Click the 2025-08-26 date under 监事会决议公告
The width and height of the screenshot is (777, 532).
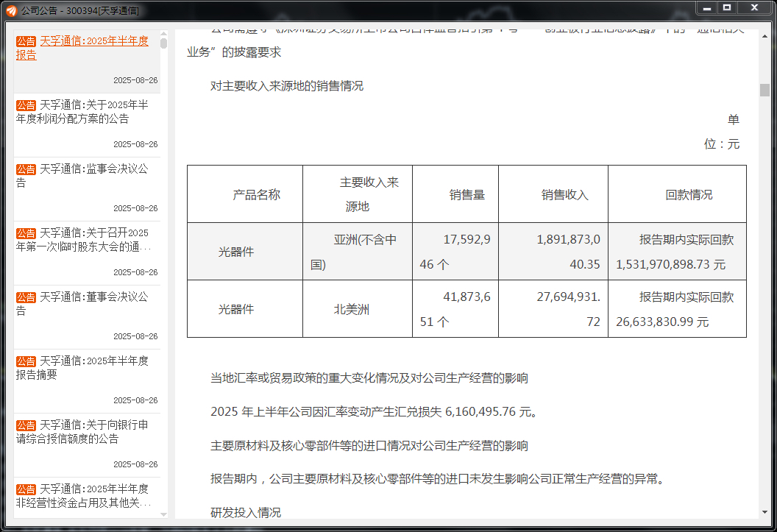coord(135,208)
